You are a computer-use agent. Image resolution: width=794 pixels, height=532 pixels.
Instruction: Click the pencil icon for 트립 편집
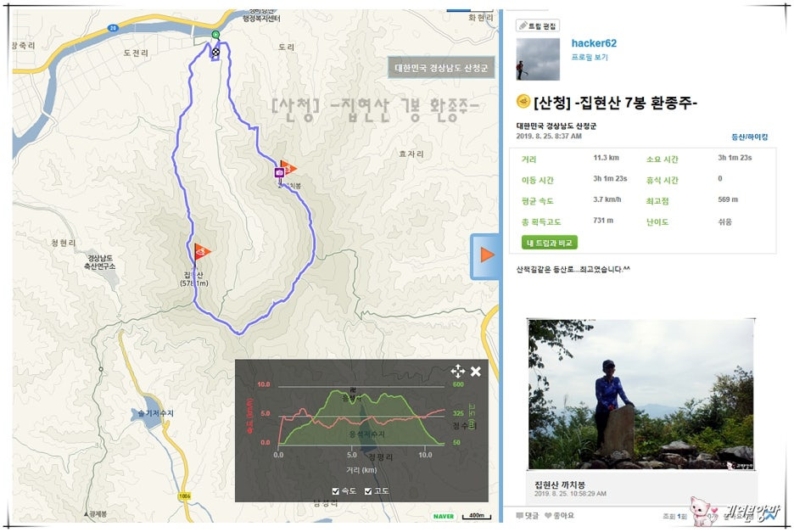(523, 25)
